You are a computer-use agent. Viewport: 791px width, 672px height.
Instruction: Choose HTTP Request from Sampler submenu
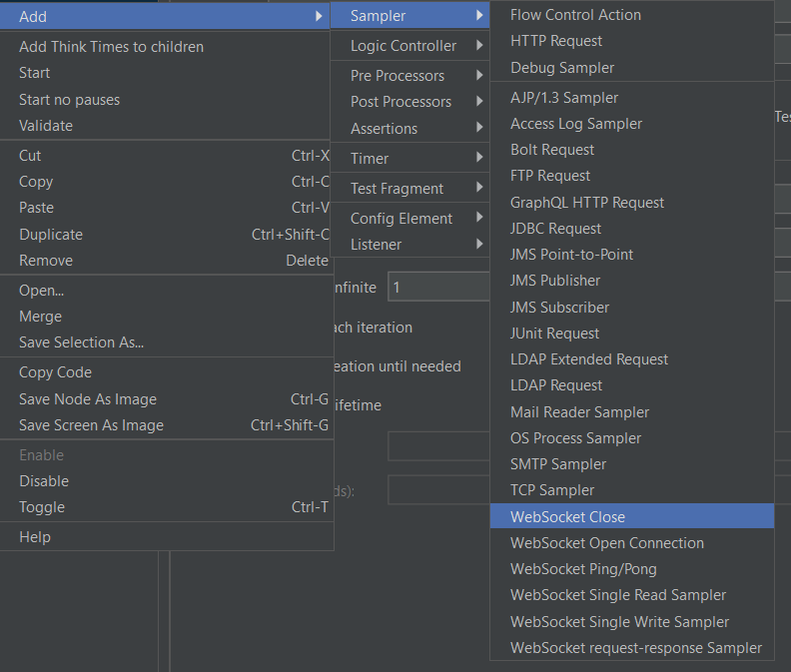click(556, 41)
